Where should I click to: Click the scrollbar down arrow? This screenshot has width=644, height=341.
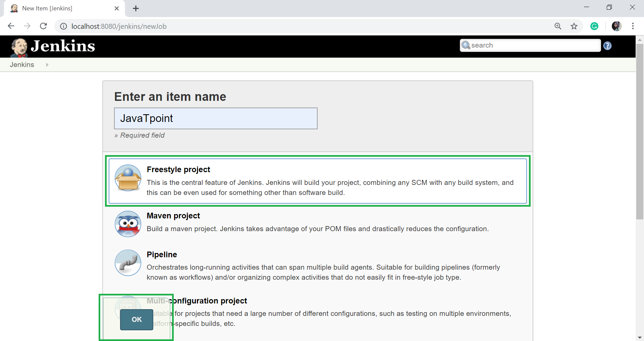coord(640,337)
